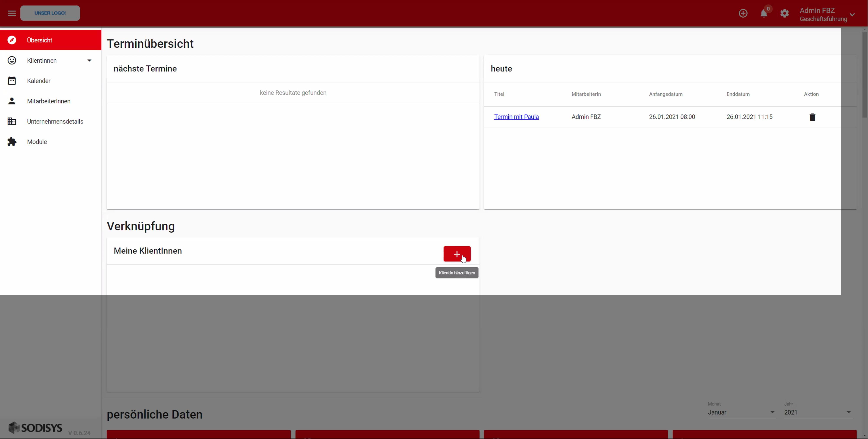868x439 pixels.
Task: Click the Aktion column header
Action: click(x=811, y=94)
